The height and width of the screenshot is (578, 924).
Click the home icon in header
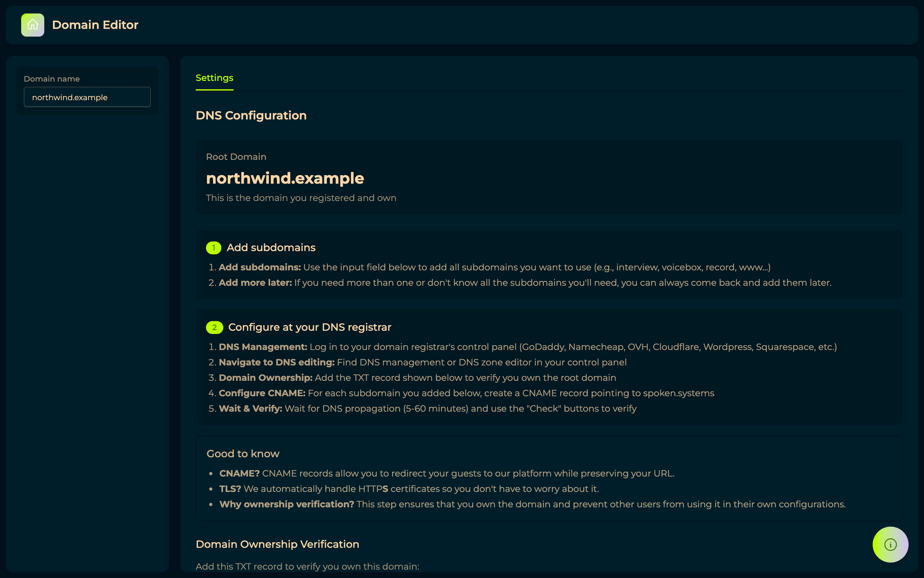click(32, 25)
